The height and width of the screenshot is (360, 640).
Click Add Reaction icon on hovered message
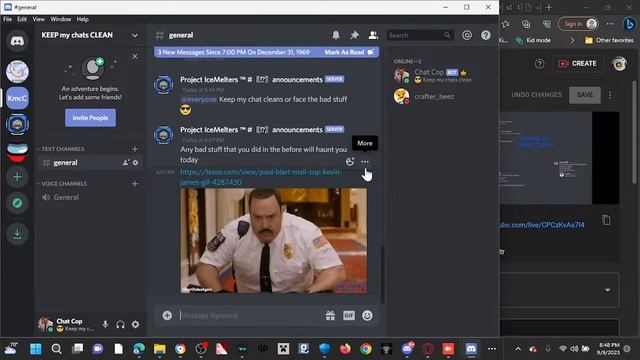pyautogui.click(x=350, y=162)
